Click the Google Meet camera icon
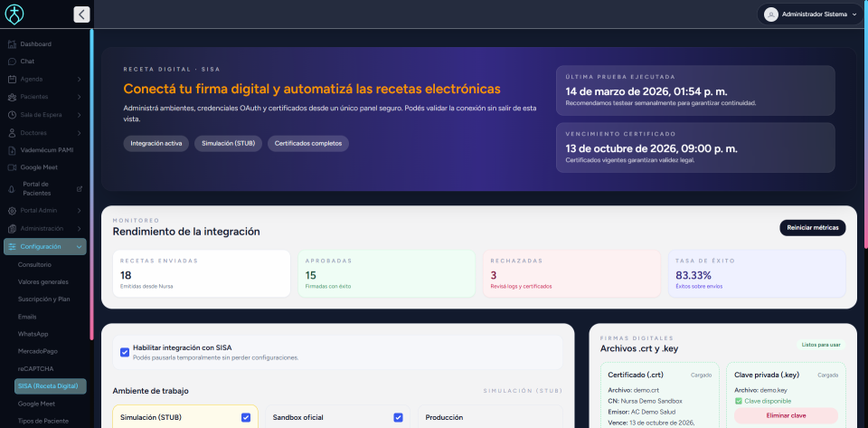 pos(12,167)
